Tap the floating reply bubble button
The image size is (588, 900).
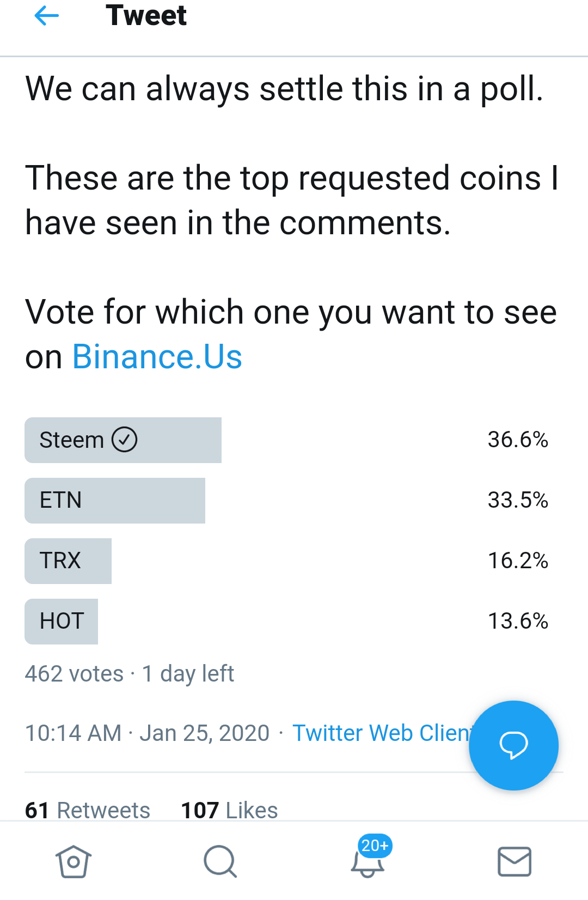(513, 745)
